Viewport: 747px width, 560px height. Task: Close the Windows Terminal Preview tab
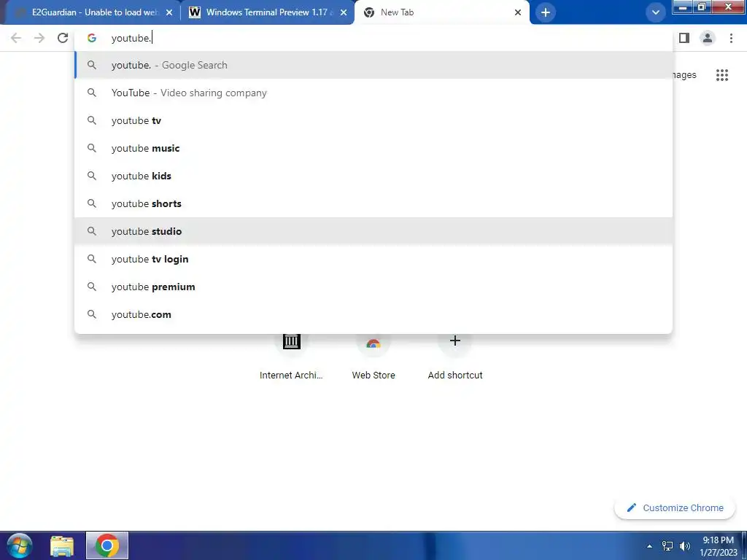(x=344, y=13)
